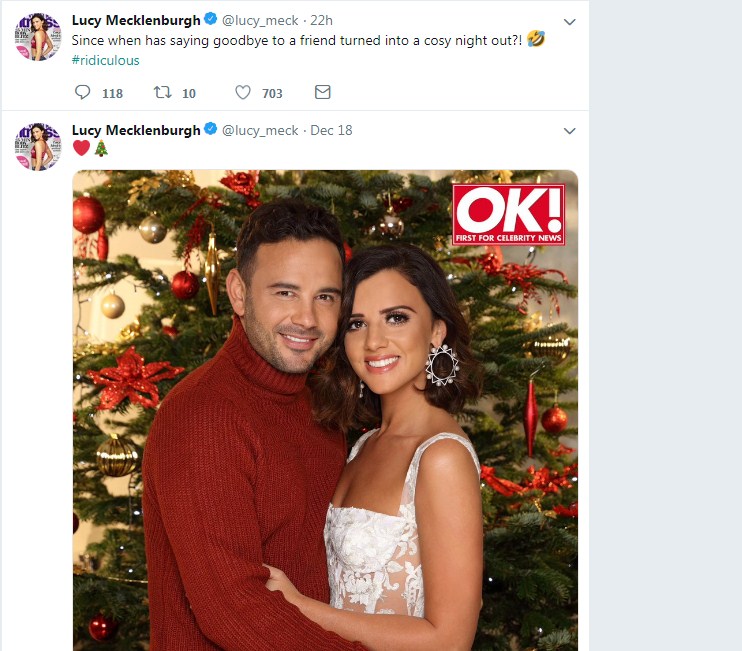Click @lucy_meck handle on first tweet
Viewport: 742px width, 651px height.
[260, 21]
